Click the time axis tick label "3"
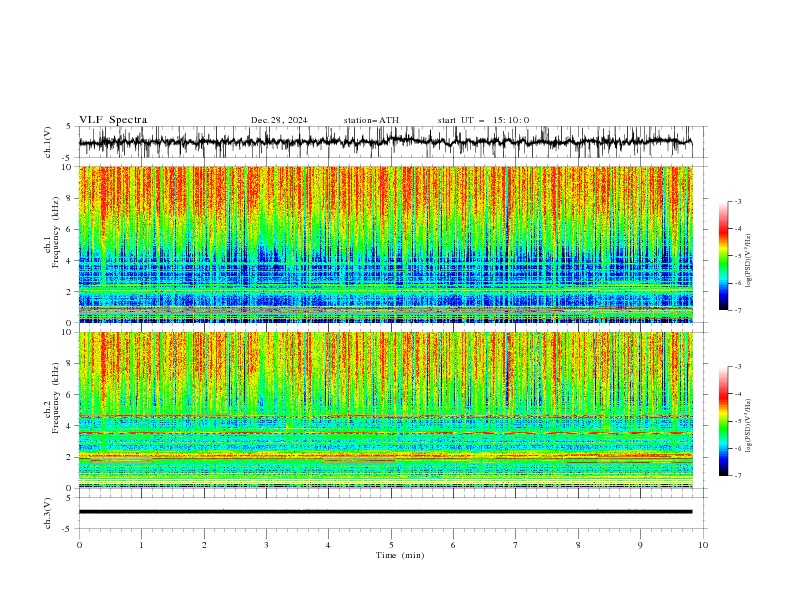 coord(266,545)
